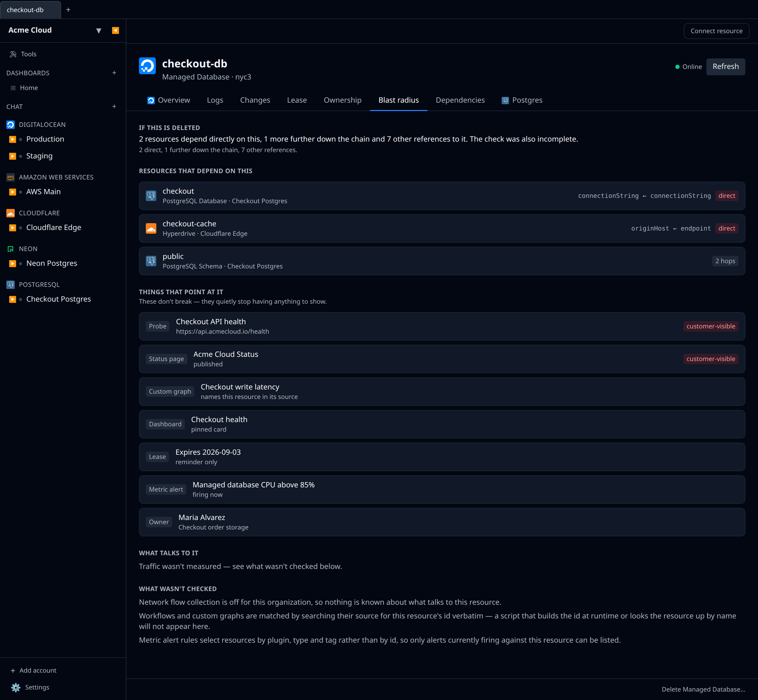Click the Cloudflare icon on checkout-cache row
The height and width of the screenshot is (700, 758).
click(151, 228)
